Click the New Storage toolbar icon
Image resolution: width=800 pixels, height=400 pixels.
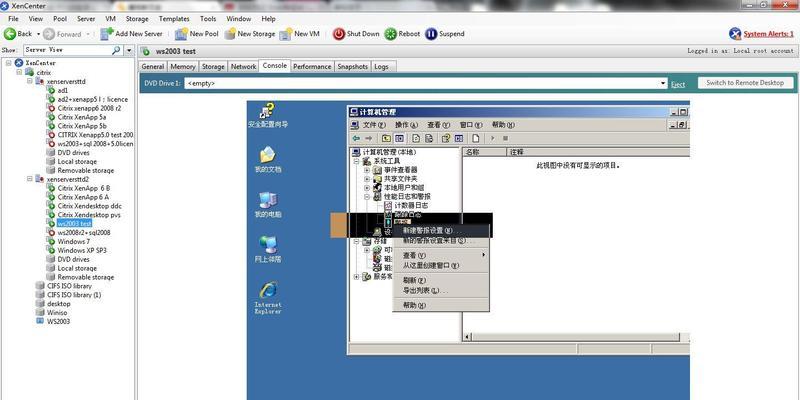tap(230, 34)
